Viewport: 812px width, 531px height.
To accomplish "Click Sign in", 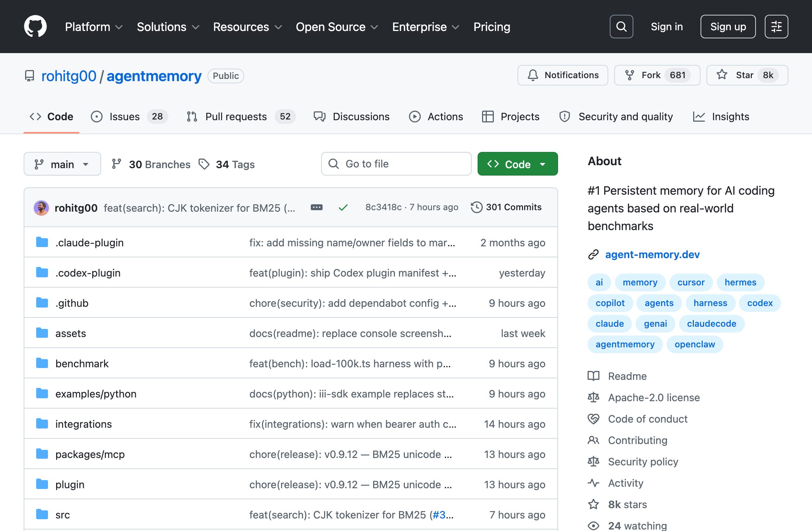I will coord(667,27).
